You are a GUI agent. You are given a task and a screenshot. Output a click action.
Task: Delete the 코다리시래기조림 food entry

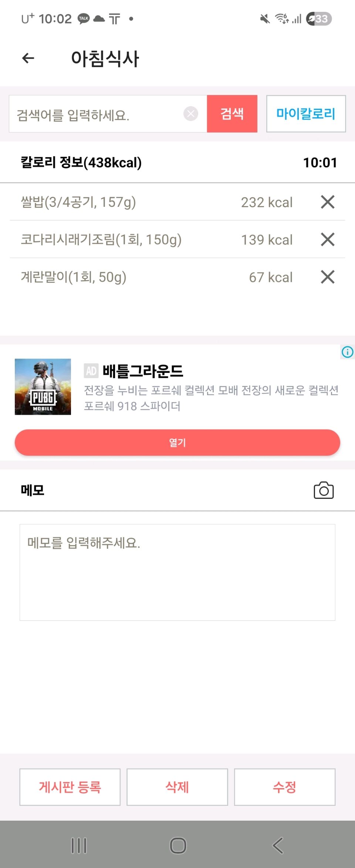point(328,239)
